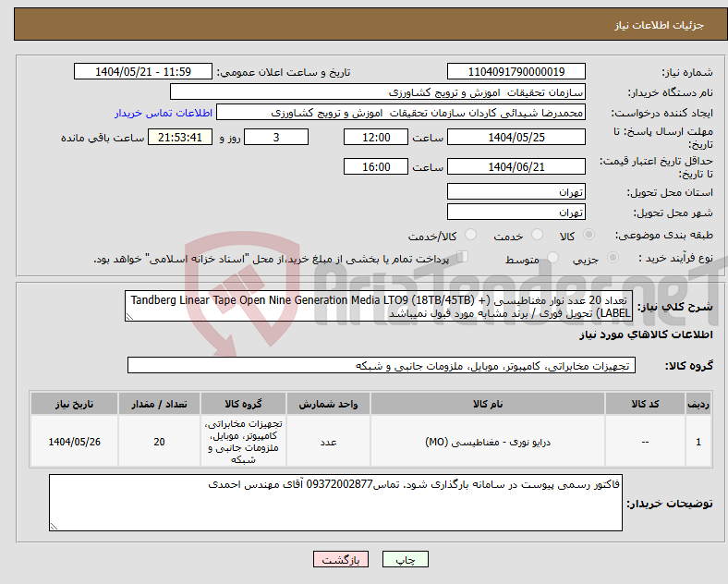The image size is (728, 584).
Task: Click the delivery province field تهران
Action: pos(516,191)
